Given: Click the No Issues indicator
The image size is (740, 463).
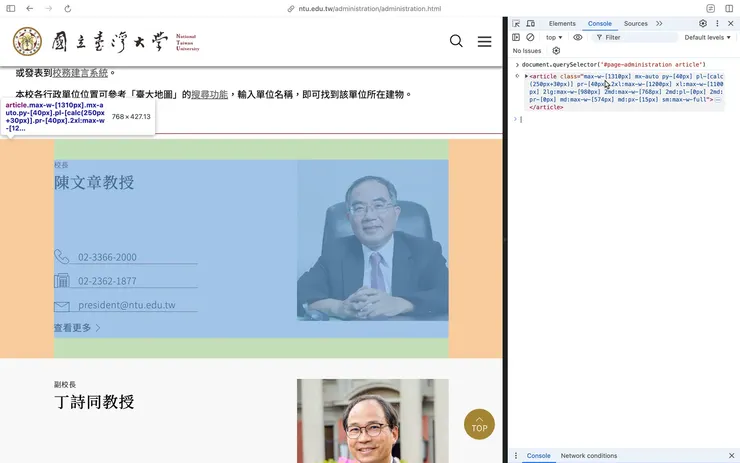Looking at the screenshot, I should (x=527, y=51).
